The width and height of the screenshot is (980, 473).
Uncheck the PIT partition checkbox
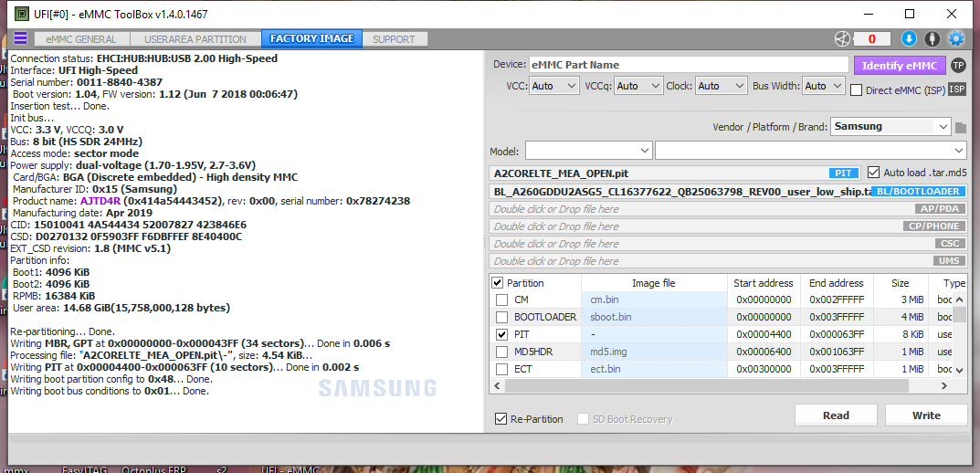tap(502, 334)
